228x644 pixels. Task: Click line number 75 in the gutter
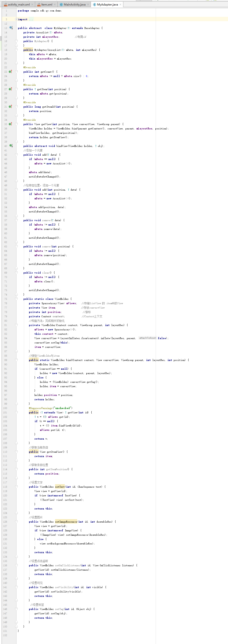tap(6, 299)
